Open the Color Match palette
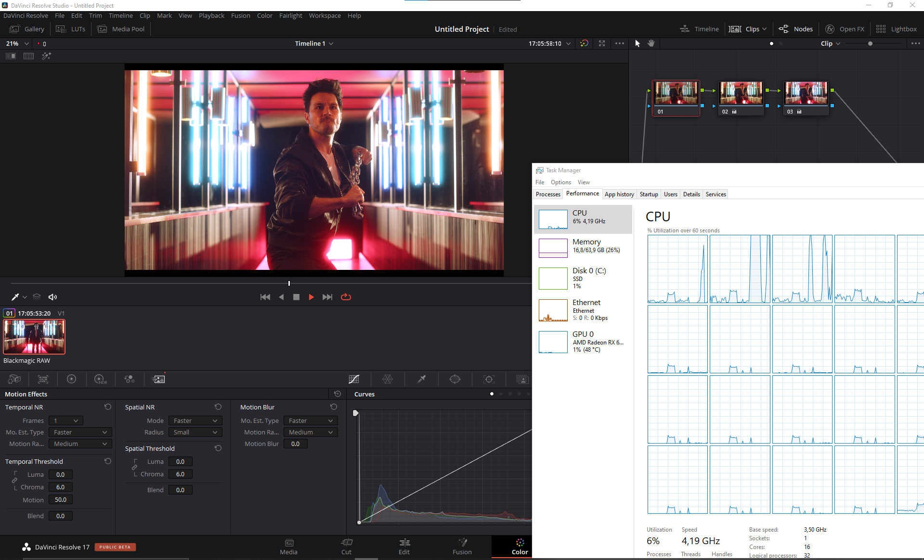924x560 pixels. [x=43, y=379]
